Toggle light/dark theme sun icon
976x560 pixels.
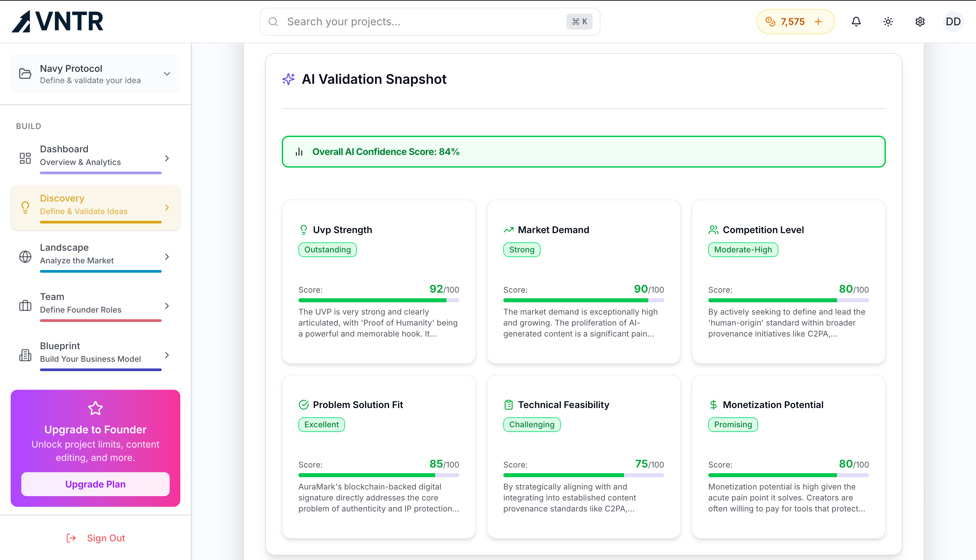pyautogui.click(x=888, y=22)
